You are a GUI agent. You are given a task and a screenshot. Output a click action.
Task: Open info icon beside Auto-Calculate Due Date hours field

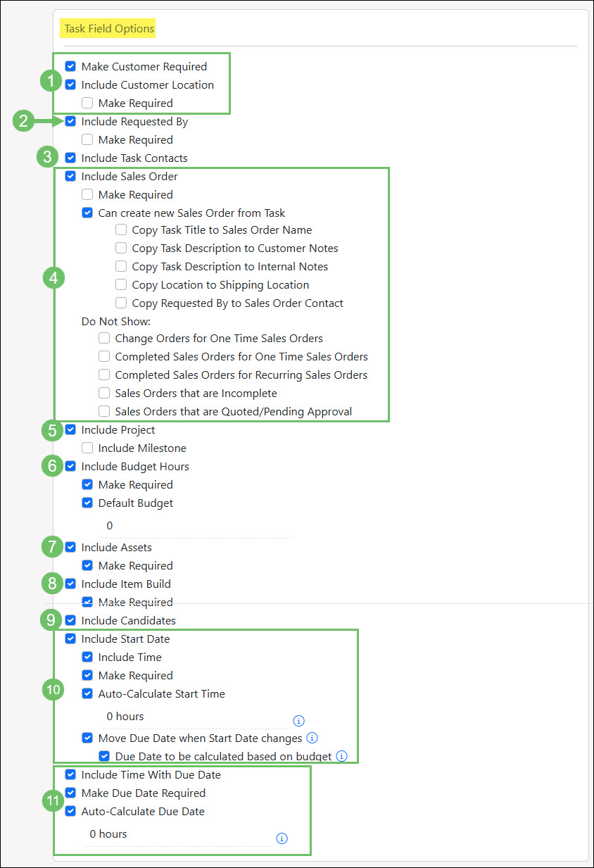[282, 838]
